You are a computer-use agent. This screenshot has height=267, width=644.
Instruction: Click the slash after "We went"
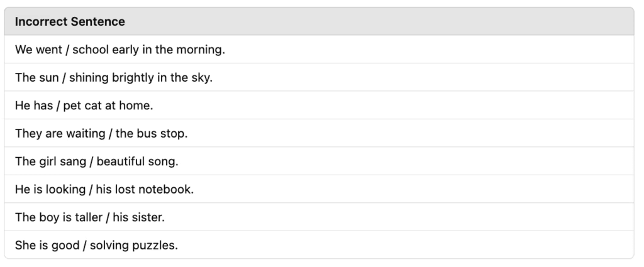[x=67, y=50]
